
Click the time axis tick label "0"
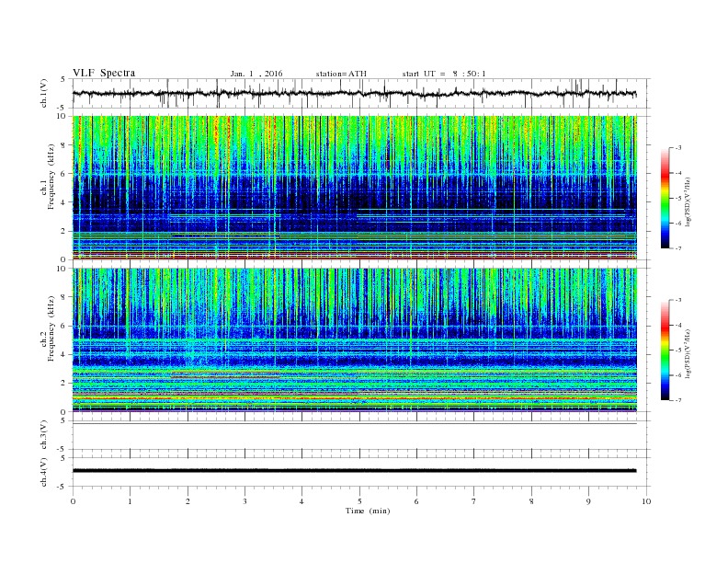[73, 501]
